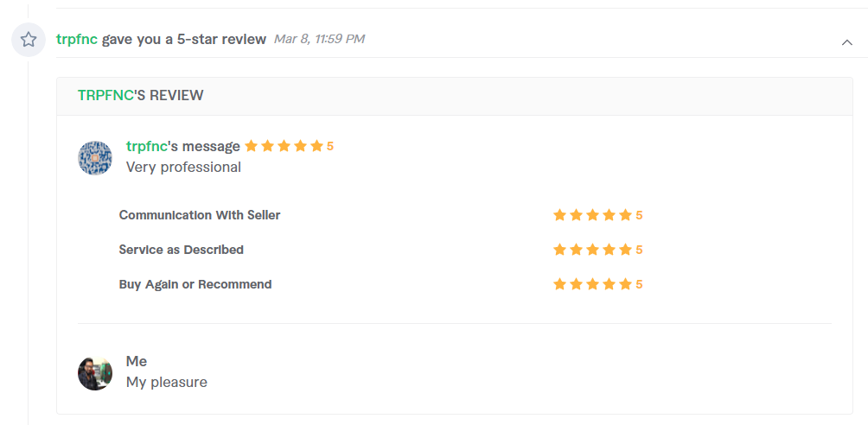Select the Buy Again or Recommend label
This screenshot has height=425, width=868.
(195, 284)
